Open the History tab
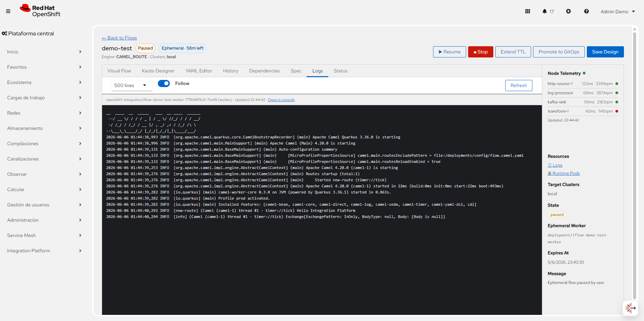 (231, 71)
